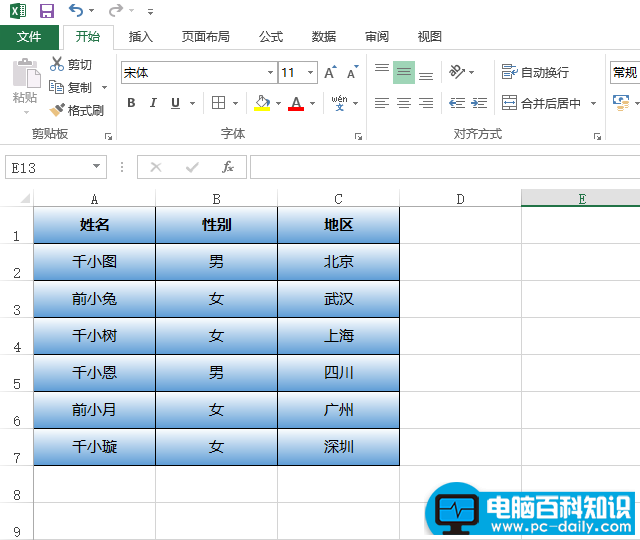
Task: Click the decrease indent icon
Action: pyautogui.click(x=457, y=103)
